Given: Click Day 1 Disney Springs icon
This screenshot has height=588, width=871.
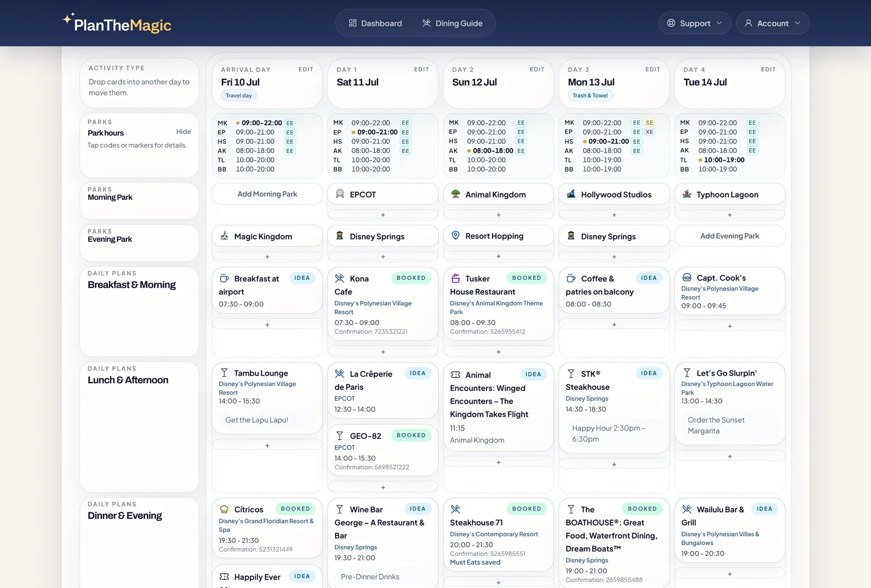Looking at the screenshot, I should (x=340, y=236).
